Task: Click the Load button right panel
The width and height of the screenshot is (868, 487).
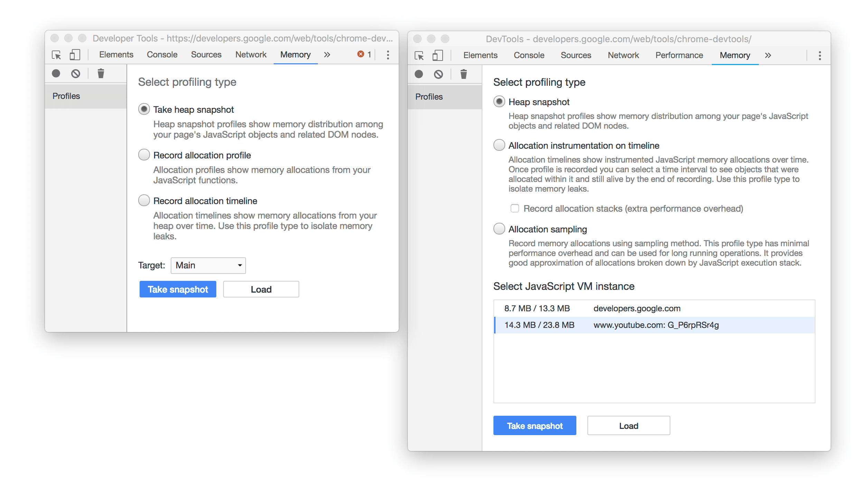Action: tap(628, 425)
